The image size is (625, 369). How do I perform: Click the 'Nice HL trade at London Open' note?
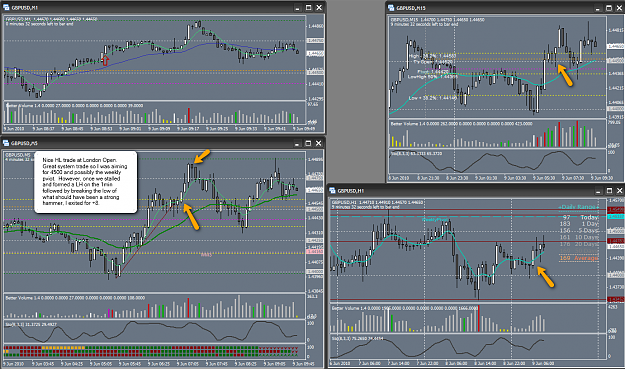click(86, 181)
